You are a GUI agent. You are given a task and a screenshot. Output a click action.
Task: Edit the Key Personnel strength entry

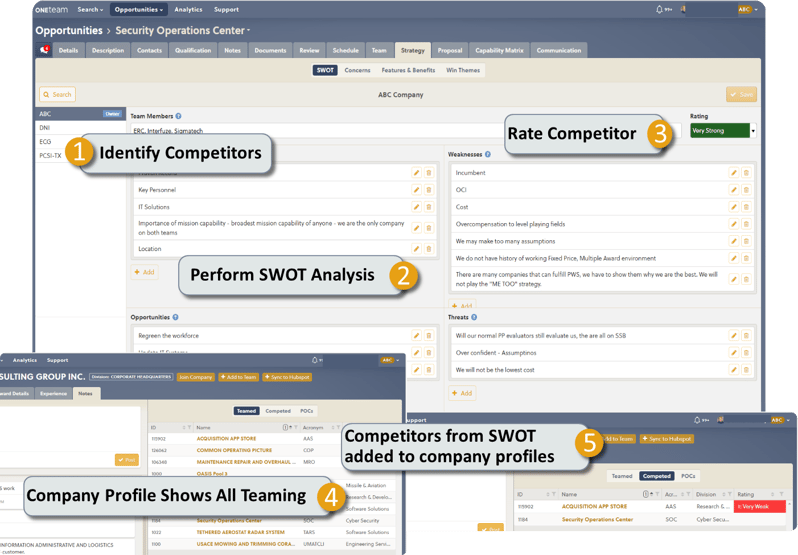pyautogui.click(x=416, y=190)
